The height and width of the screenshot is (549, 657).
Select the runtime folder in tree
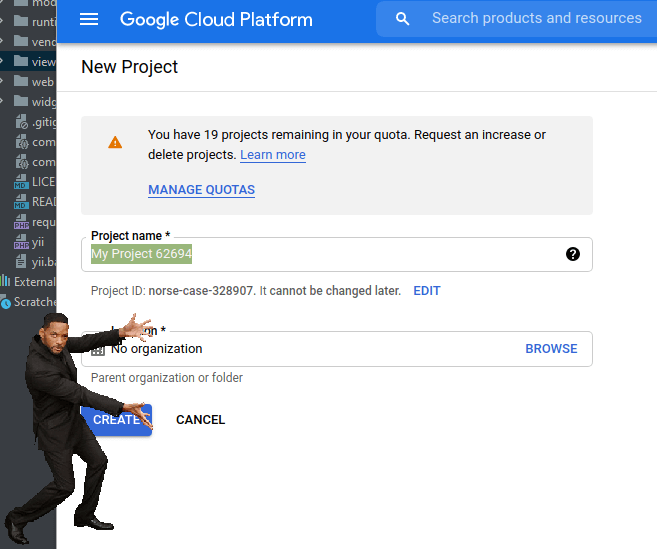35,21
